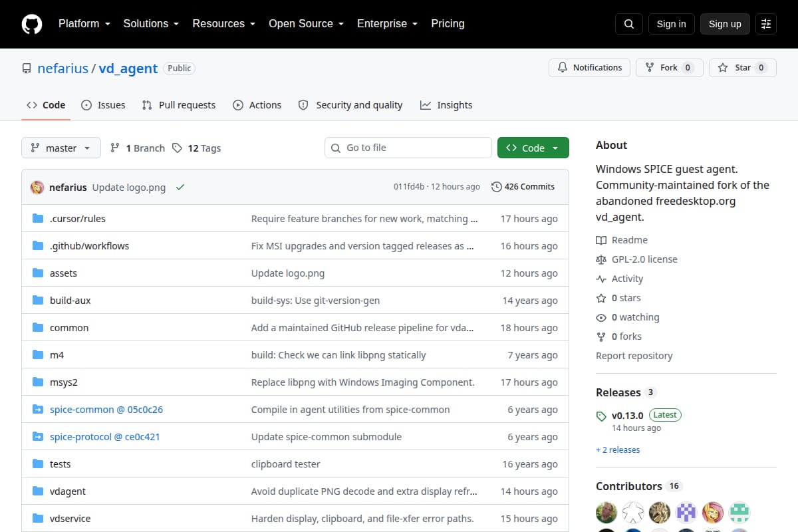Open 'build-sys: Use git-version-gen' commit message
The width and height of the screenshot is (798, 532).
pyautogui.click(x=316, y=300)
